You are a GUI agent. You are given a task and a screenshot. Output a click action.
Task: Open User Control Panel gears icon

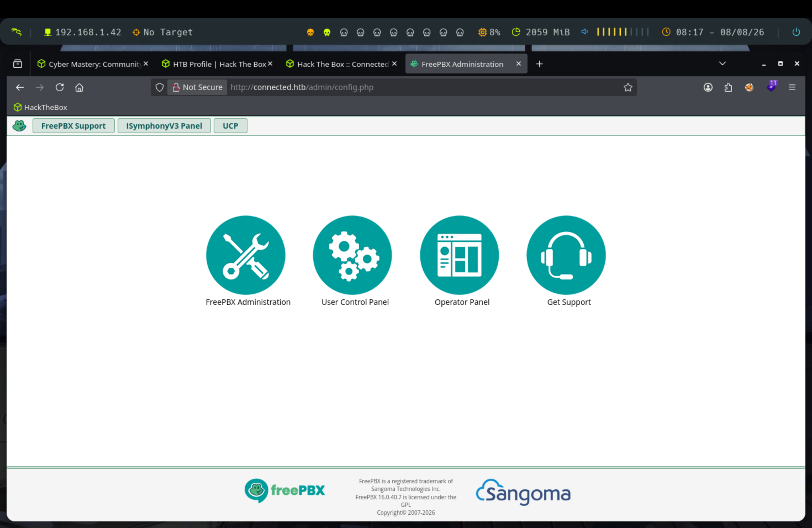pos(352,255)
